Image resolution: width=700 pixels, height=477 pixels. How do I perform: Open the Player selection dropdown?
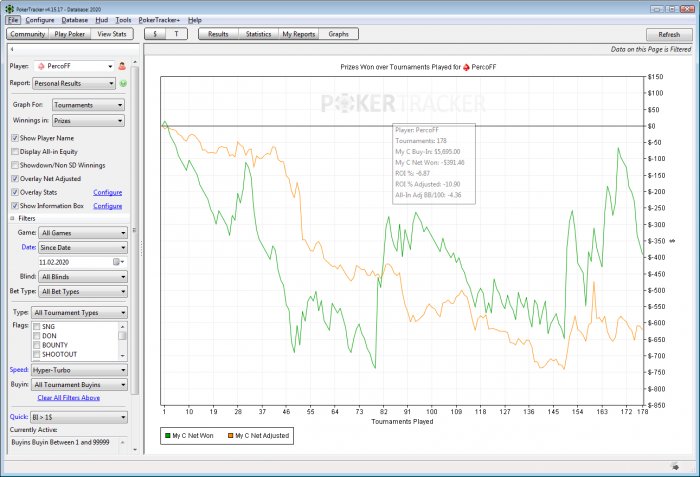pyautogui.click(x=74, y=66)
